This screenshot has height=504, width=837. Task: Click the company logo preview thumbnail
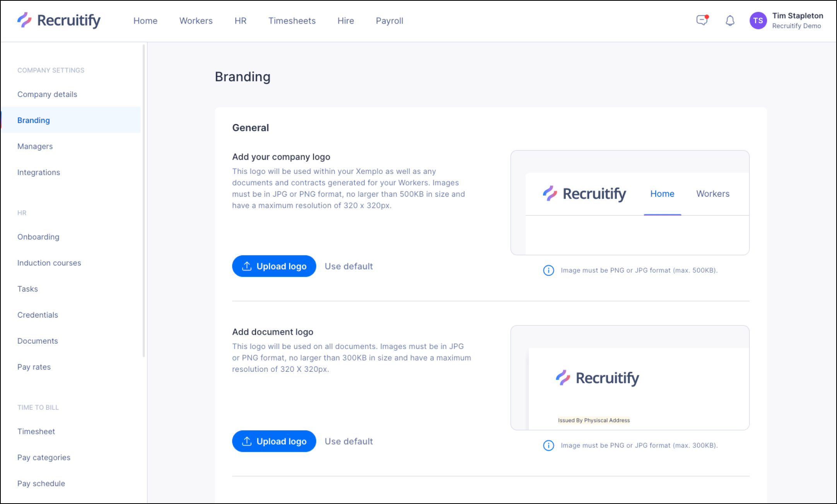(x=630, y=203)
